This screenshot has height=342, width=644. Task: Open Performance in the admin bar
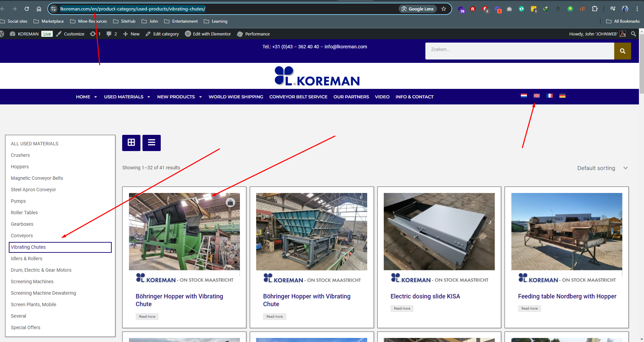pyautogui.click(x=253, y=34)
